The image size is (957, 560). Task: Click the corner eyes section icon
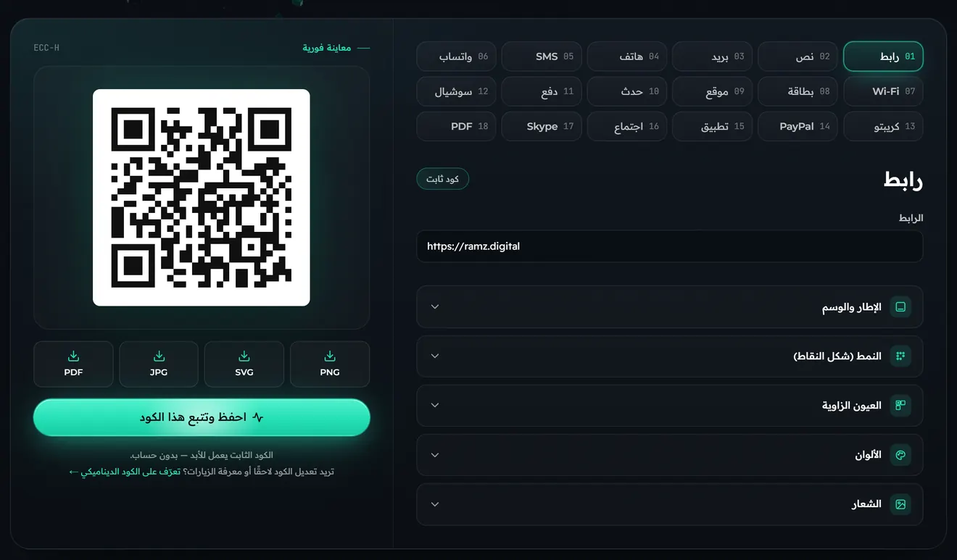(900, 406)
